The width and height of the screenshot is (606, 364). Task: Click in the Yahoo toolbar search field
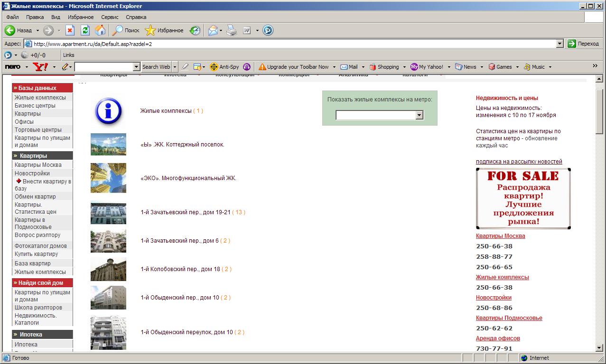[104, 67]
